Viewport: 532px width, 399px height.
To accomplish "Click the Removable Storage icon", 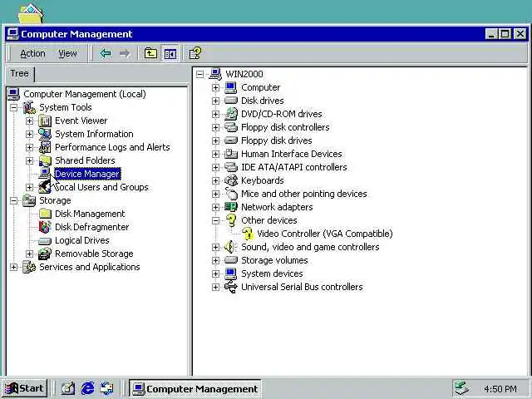I will (x=45, y=254).
